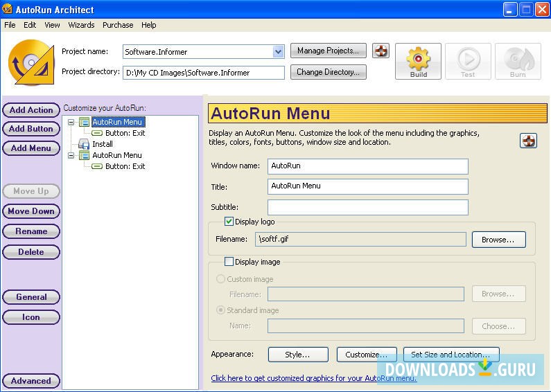Click Set Size and Location button

451,355
